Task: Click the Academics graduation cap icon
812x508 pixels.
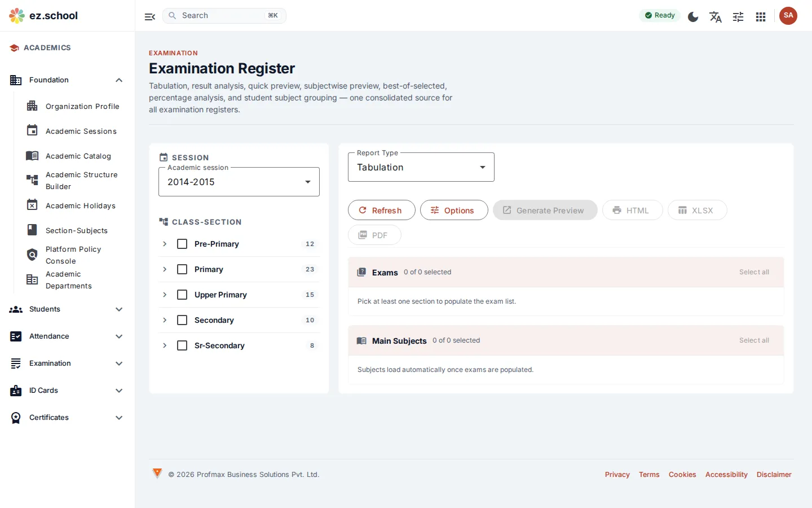Action: 14,48
